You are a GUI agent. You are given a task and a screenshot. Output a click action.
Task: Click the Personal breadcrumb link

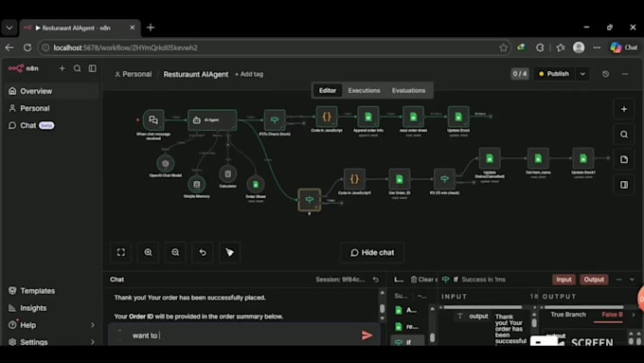click(134, 75)
